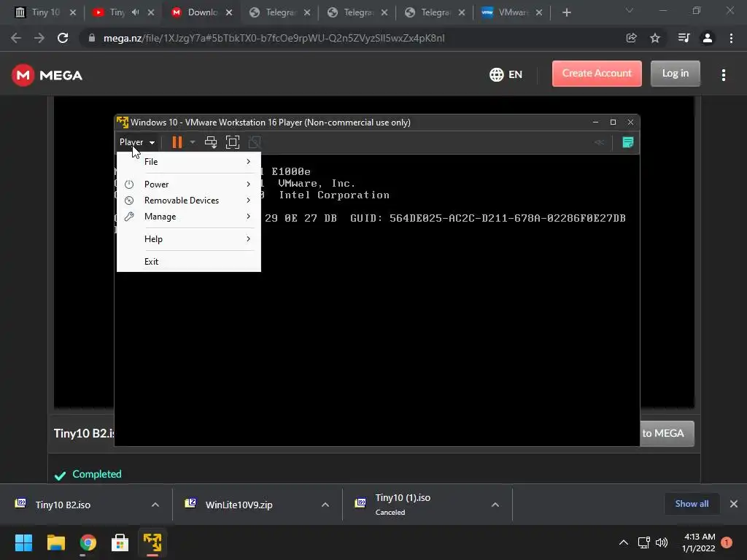The height and width of the screenshot is (560, 747).
Task: Open Chrome media control icon
Action: tap(684, 38)
